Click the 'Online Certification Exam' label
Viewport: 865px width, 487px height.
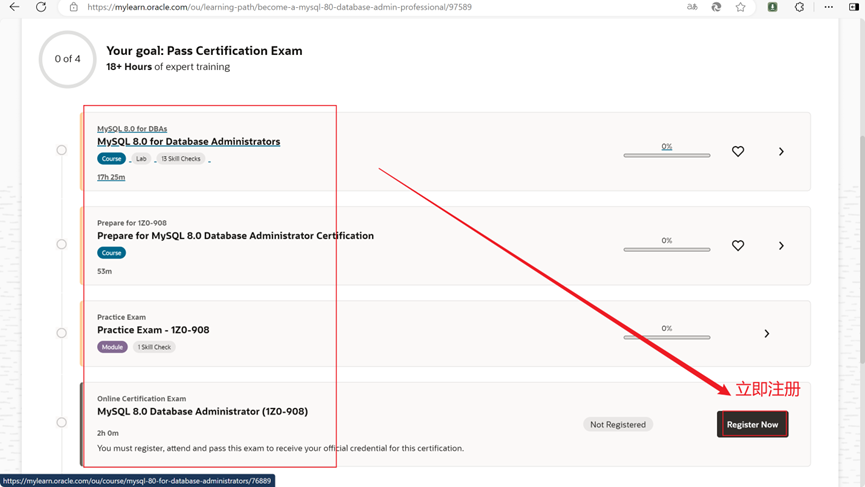pos(141,398)
